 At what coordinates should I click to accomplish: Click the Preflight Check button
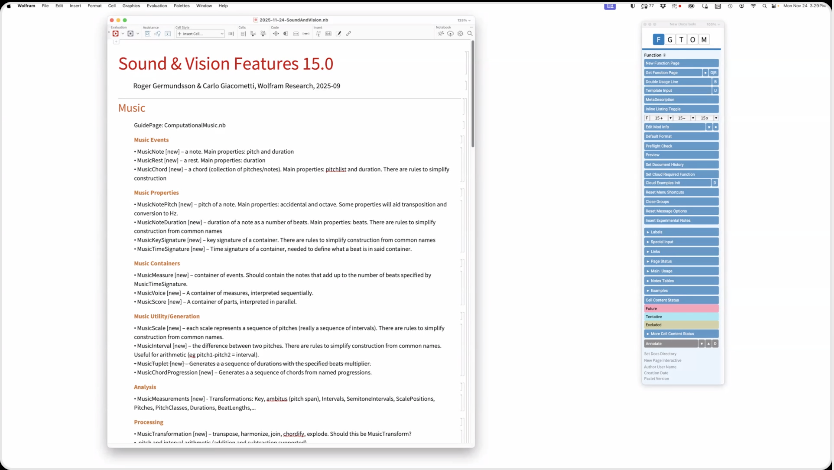[x=680, y=146]
